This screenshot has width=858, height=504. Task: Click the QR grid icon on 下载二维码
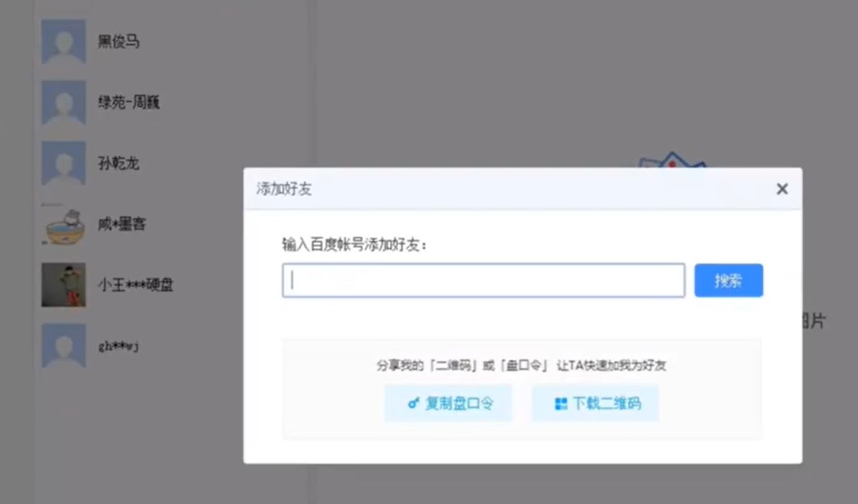coord(561,404)
